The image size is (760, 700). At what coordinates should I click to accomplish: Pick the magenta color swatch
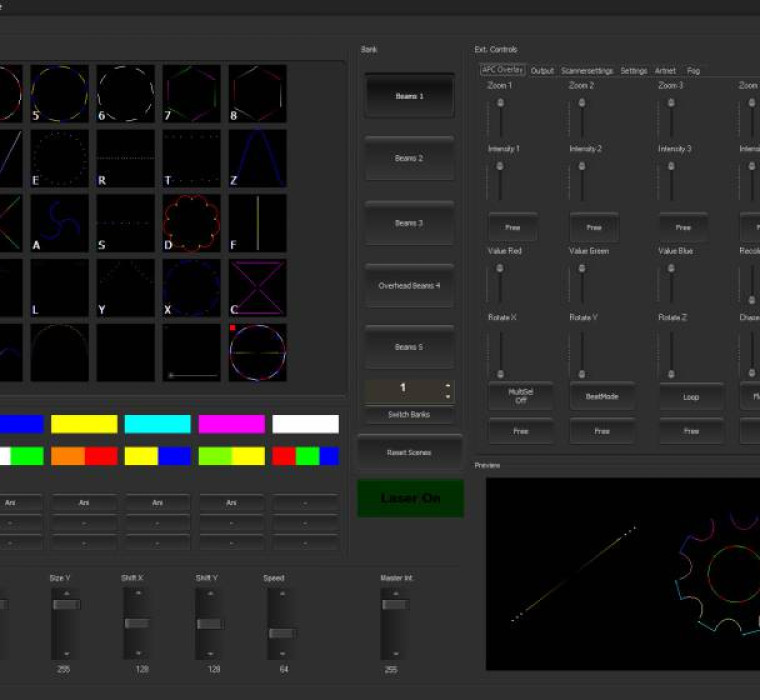point(231,424)
